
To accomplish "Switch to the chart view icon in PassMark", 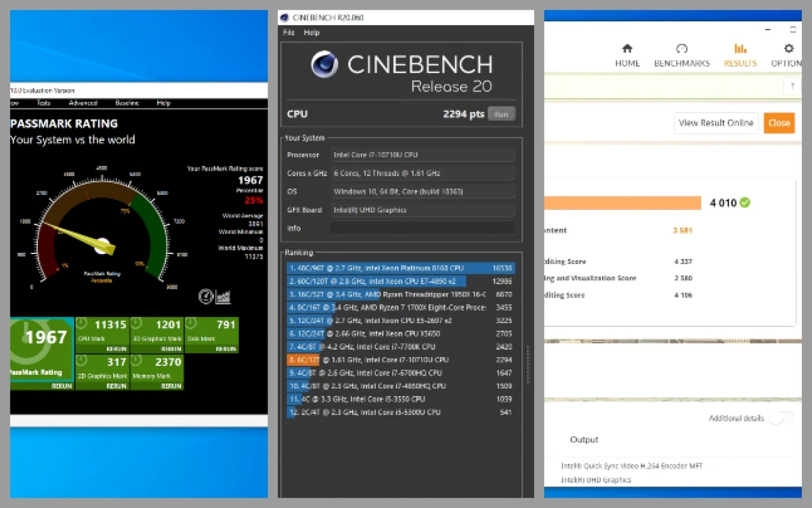I will click(223, 297).
